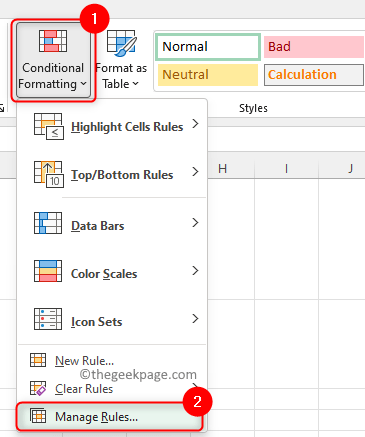Select column H header
Image resolution: width=365 pixels, height=437 pixels.
(x=222, y=169)
